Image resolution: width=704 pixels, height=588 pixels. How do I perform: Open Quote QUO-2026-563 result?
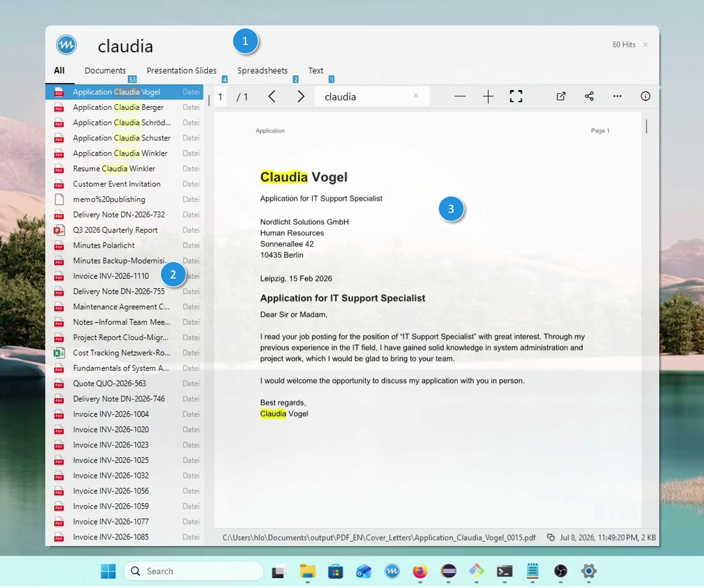(x=124, y=384)
